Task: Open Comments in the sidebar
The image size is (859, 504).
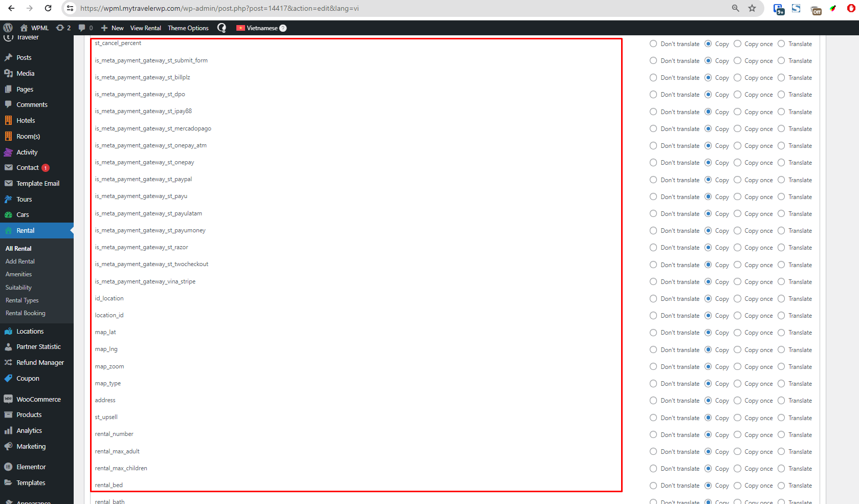Action: coord(32,105)
